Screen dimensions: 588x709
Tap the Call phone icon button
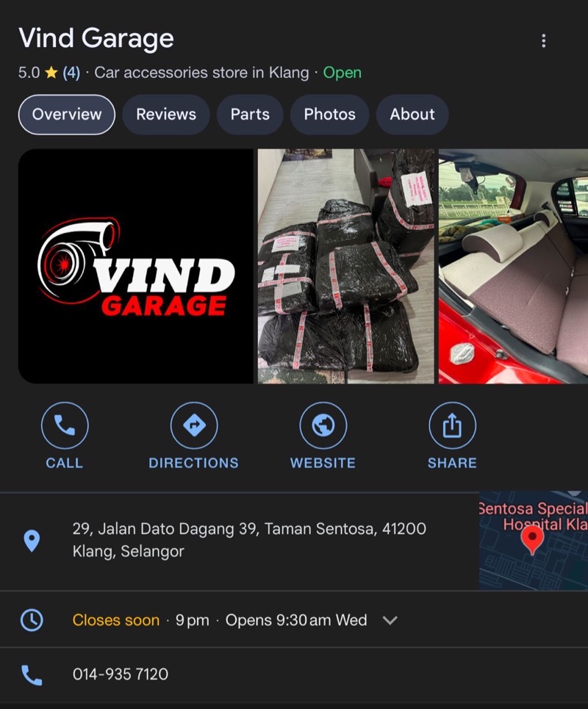[x=65, y=425]
